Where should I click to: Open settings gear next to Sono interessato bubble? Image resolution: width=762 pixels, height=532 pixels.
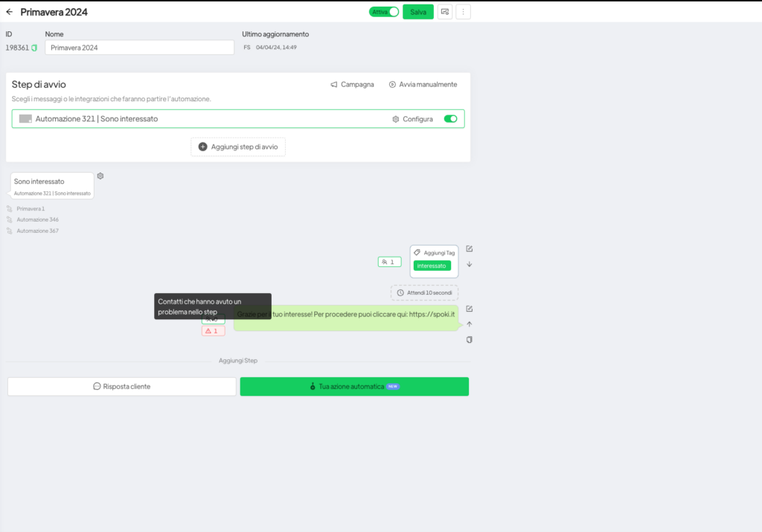click(x=100, y=176)
